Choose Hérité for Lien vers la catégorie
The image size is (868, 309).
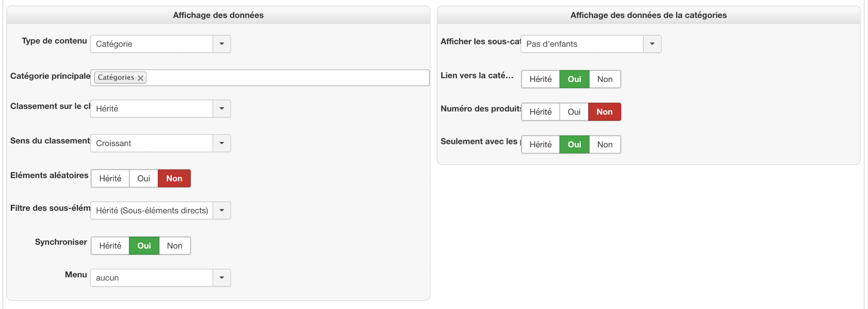coord(540,79)
